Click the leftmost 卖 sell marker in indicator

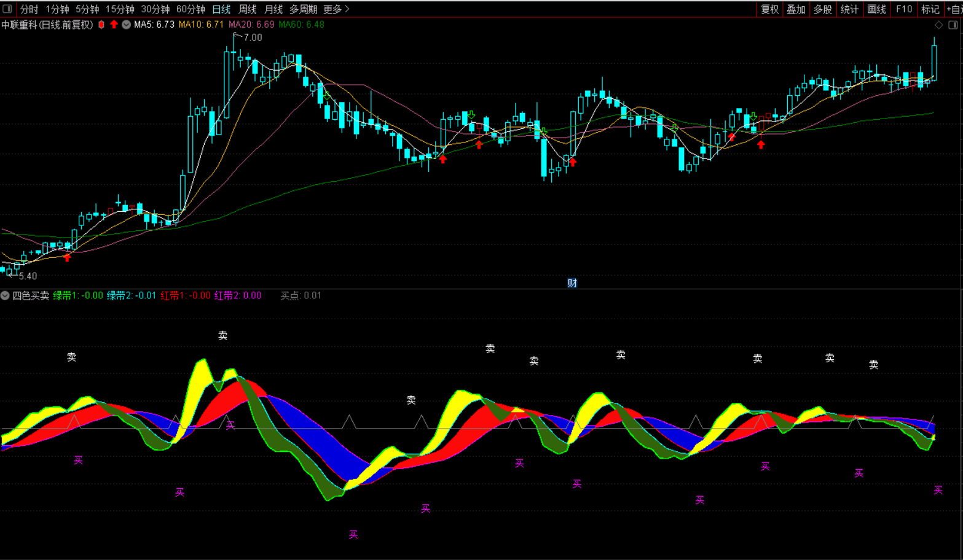pos(71,357)
